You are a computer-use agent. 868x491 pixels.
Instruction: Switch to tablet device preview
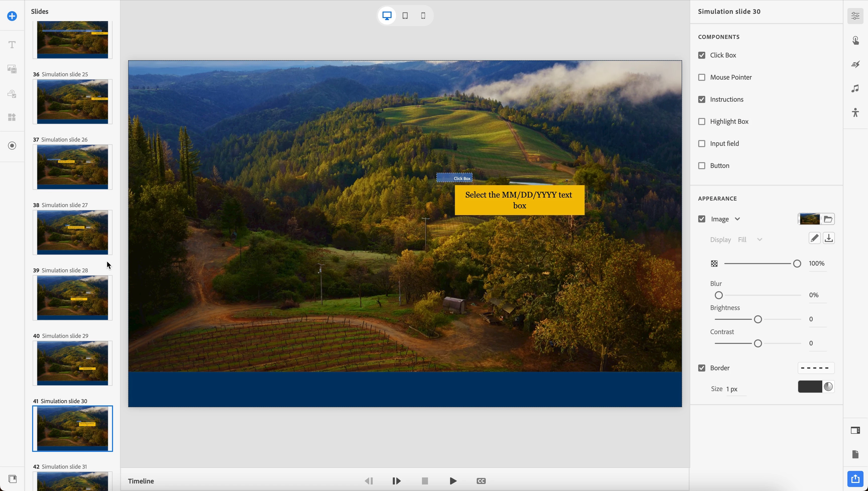405,16
